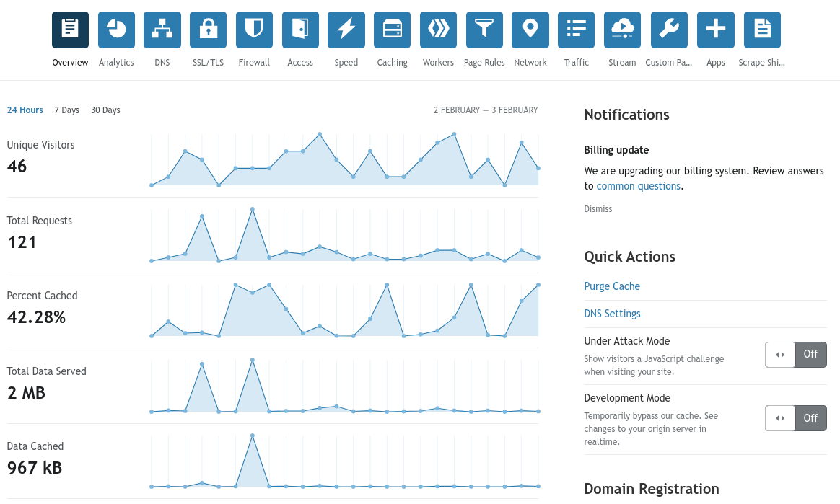
Task: Open the Caching drive icon
Action: [392, 30]
